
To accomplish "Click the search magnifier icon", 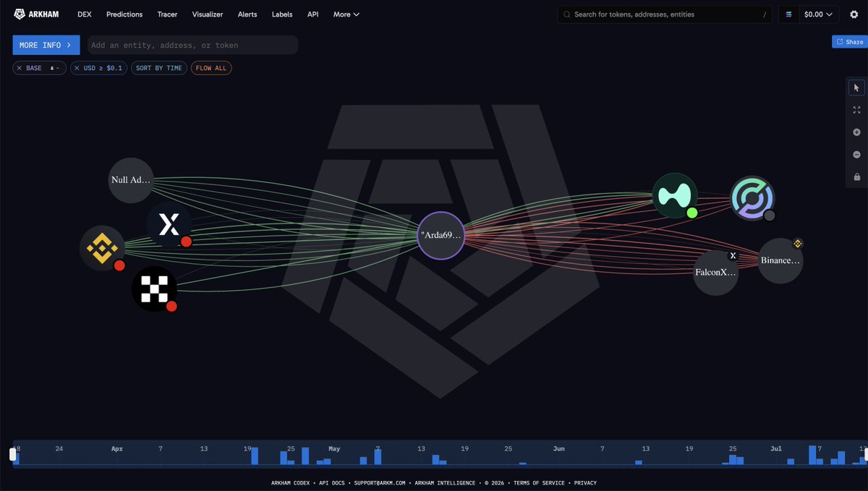I will click(567, 14).
